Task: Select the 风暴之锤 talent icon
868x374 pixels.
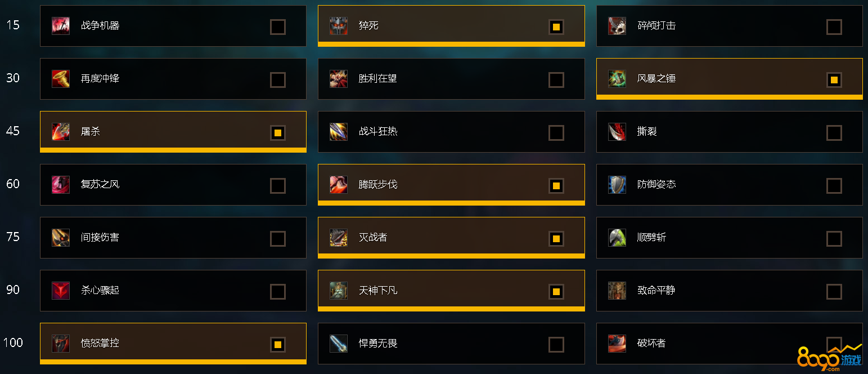Action: [x=617, y=79]
